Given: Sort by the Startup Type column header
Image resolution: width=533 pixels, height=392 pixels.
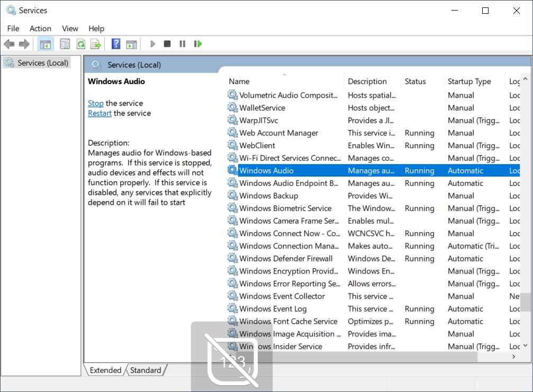Looking at the screenshot, I should 475,81.
